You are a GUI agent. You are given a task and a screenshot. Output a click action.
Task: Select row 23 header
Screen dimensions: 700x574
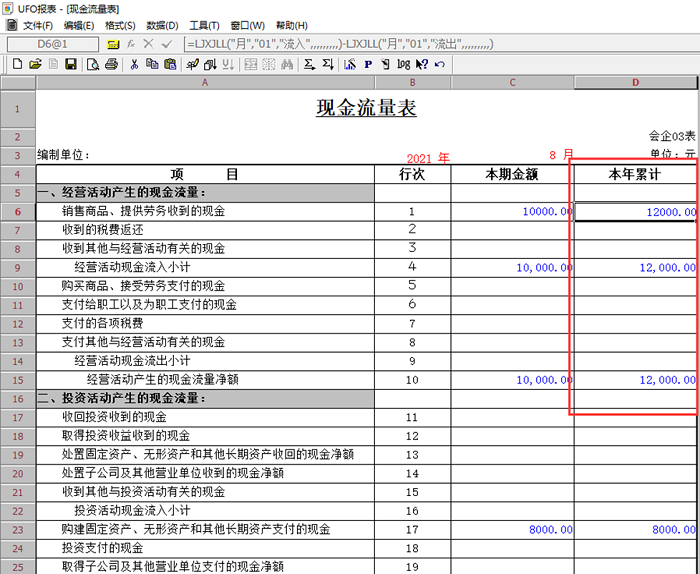tap(18, 530)
